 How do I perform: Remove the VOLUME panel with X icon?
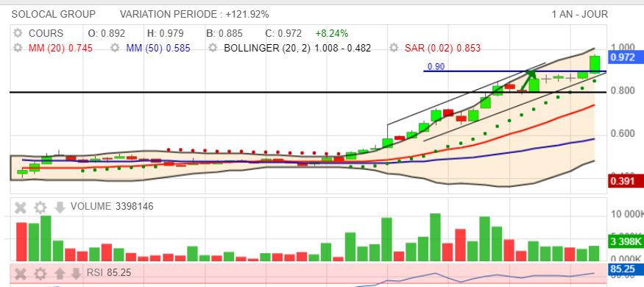(21, 208)
